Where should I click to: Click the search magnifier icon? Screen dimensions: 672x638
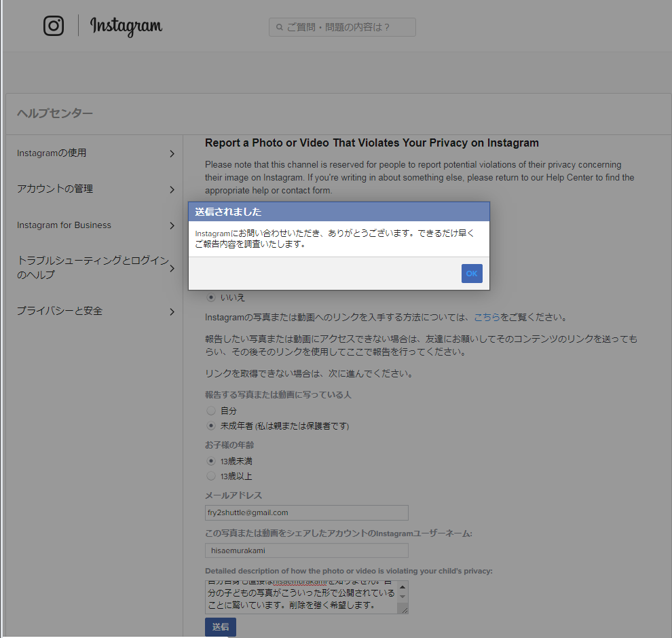click(280, 27)
